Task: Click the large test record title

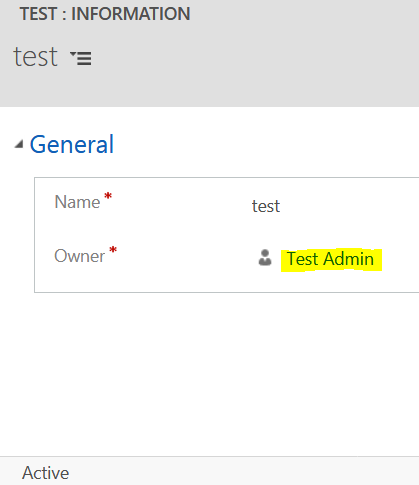Action: tap(35, 56)
